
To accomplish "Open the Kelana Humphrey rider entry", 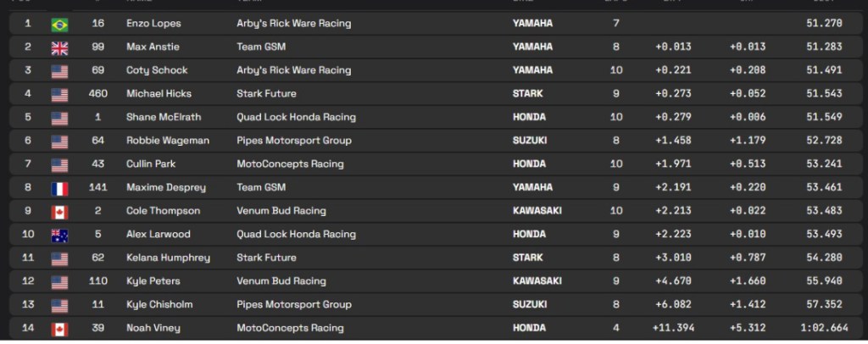I will click(x=167, y=258).
